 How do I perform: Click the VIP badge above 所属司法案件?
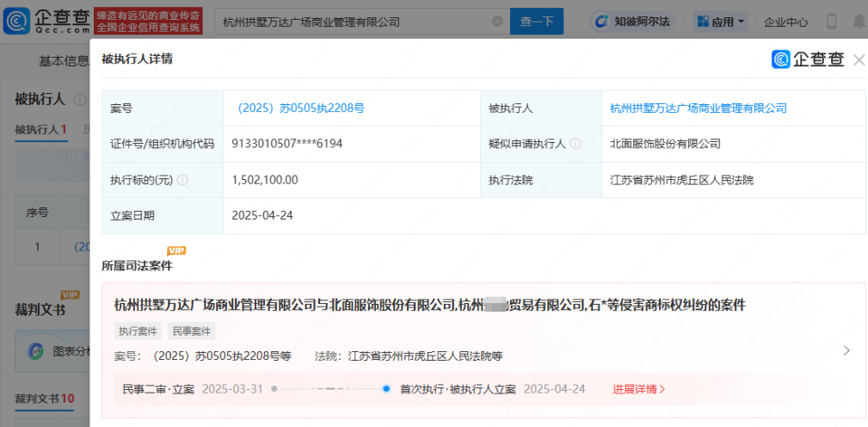pyautogui.click(x=176, y=251)
